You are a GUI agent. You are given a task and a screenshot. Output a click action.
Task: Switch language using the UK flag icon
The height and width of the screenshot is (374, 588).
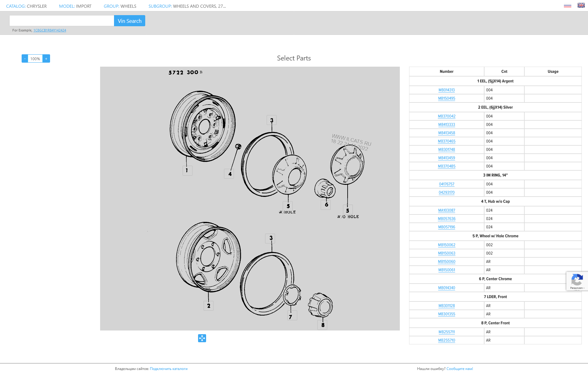[x=581, y=6]
